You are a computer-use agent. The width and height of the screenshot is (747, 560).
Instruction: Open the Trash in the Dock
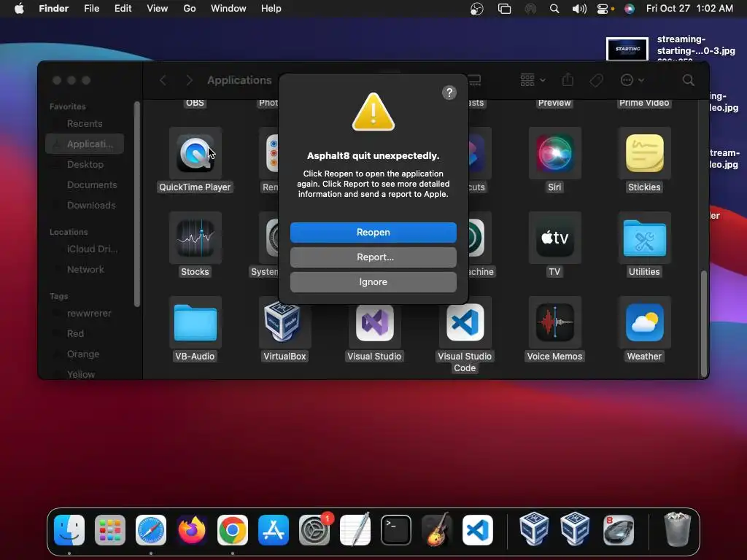(x=677, y=529)
